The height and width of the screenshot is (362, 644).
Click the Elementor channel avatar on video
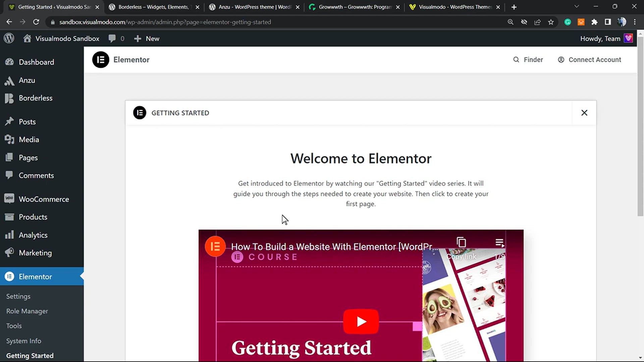pos(215,247)
